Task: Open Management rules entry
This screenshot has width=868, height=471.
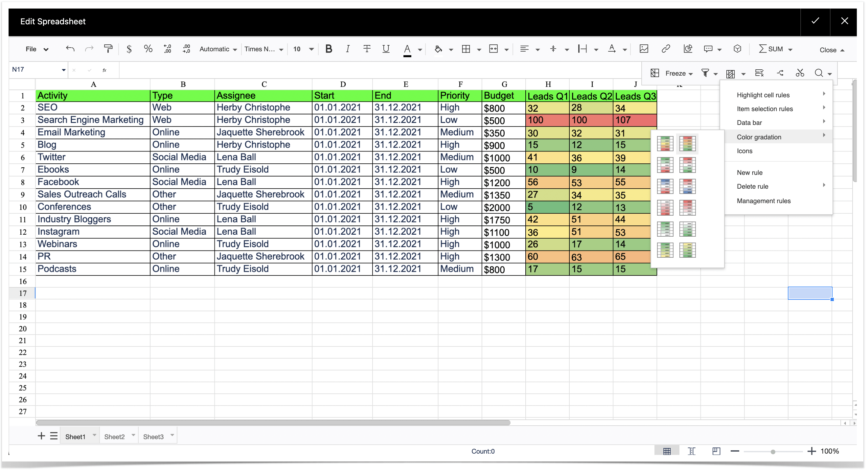Action: click(763, 201)
